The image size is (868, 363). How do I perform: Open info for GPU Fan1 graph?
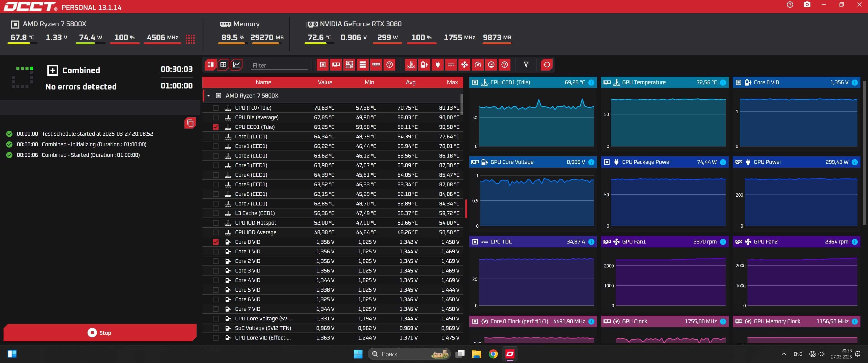(723, 242)
